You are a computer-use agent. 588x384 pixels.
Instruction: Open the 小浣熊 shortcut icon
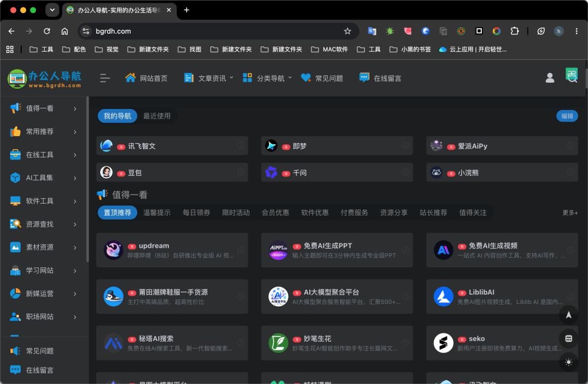[x=436, y=172]
